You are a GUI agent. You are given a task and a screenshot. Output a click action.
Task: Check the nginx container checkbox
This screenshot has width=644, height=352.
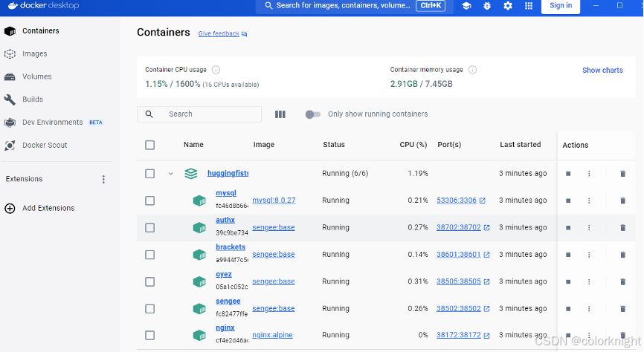[150, 336]
